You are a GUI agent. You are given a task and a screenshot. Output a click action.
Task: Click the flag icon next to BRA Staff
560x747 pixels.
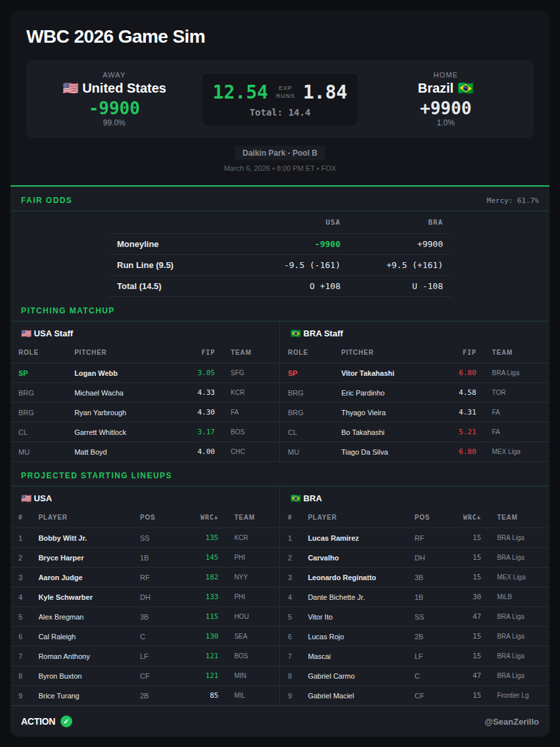pos(296,333)
